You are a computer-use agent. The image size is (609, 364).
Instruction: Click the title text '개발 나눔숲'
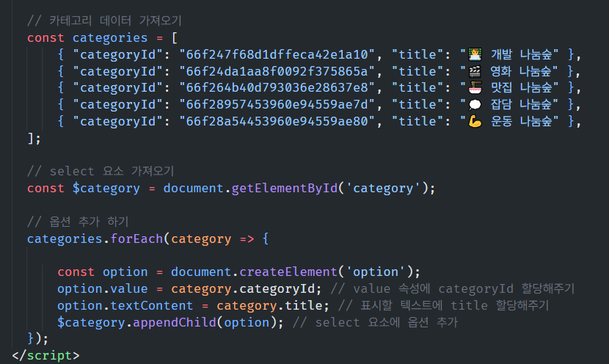pos(521,54)
